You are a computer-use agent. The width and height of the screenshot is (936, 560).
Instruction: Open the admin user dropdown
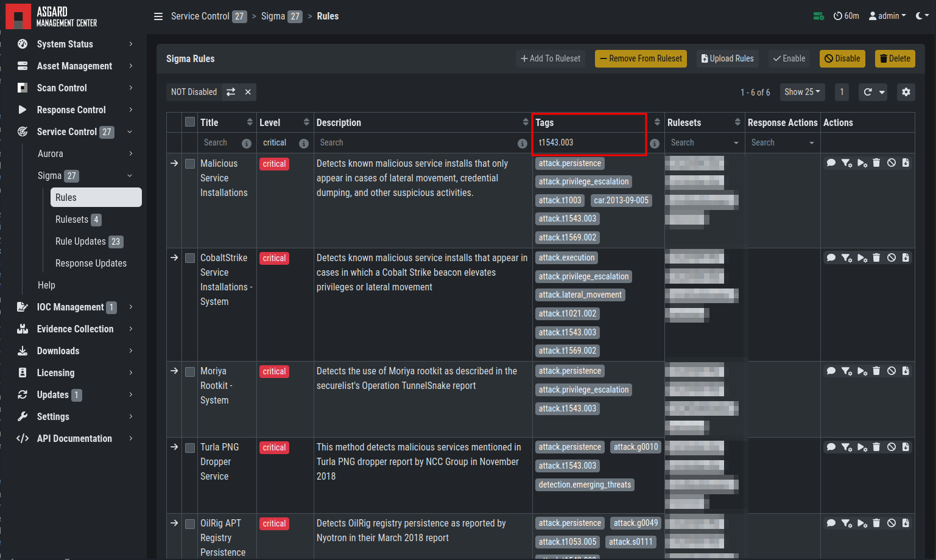[x=887, y=16]
